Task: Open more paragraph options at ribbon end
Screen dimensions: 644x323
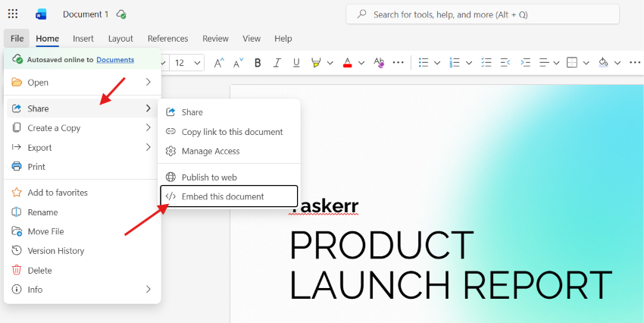Action: click(x=635, y=63)
